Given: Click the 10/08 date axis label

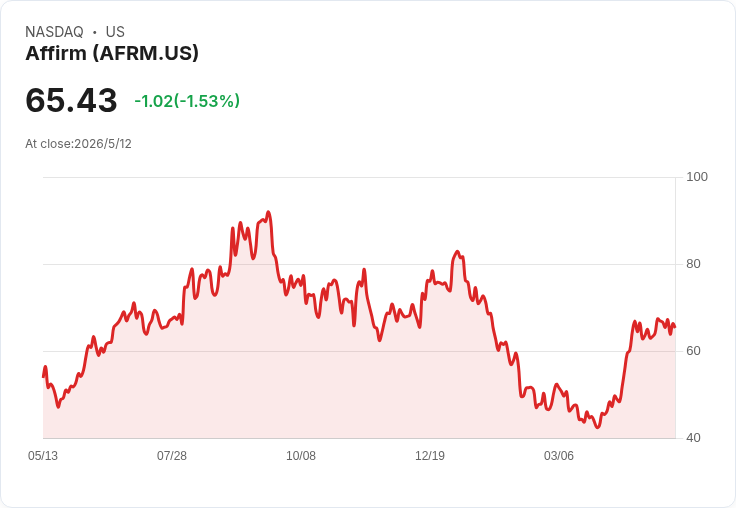Looking at the screenshot, I should (x=301, y=455).
